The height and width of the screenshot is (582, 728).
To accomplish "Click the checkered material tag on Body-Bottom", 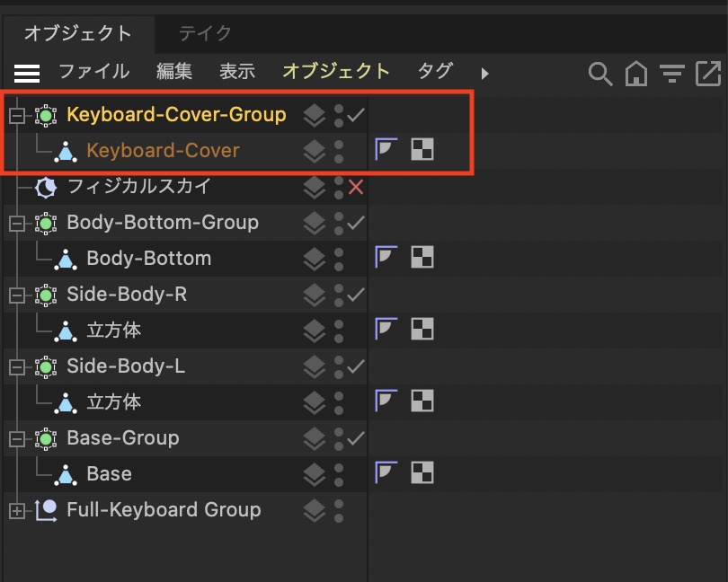I will click(422, 258).
